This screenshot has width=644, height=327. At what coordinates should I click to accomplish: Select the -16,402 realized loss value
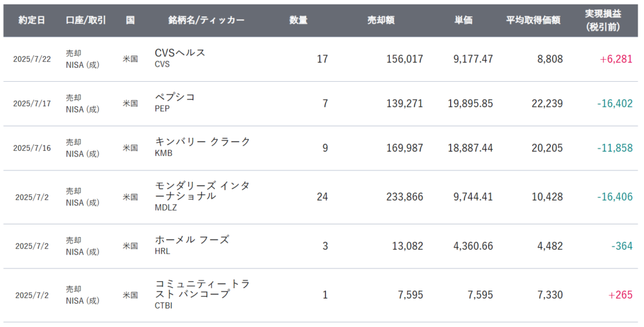613,104
